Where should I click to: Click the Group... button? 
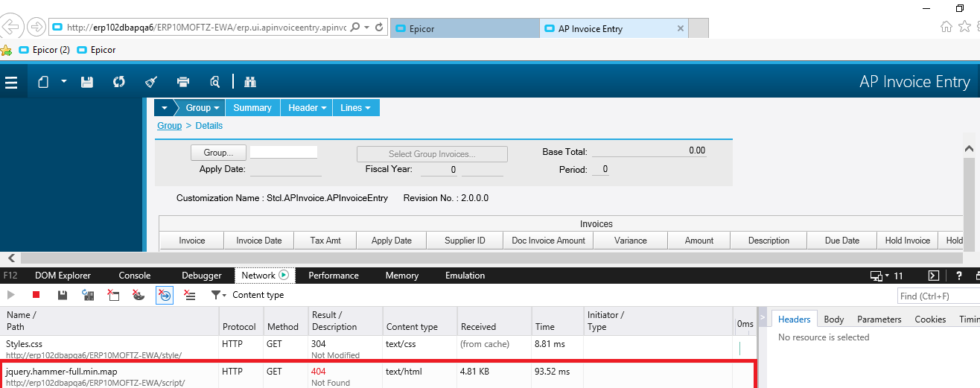(x=219, y=153)
